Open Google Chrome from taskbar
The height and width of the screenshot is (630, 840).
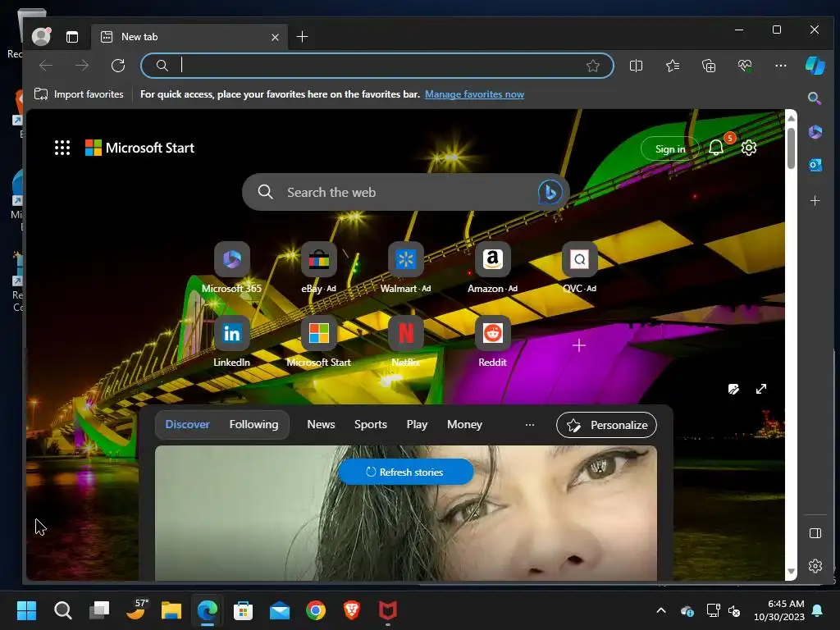316,610
